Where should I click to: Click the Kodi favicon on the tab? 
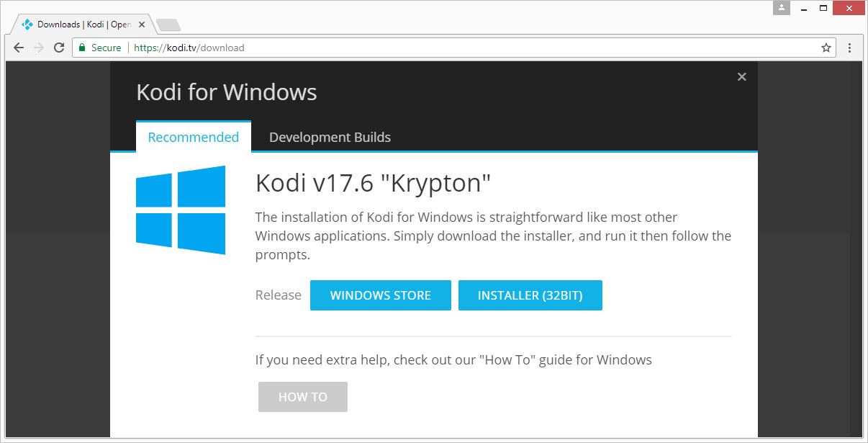click(x=27, y=24)
